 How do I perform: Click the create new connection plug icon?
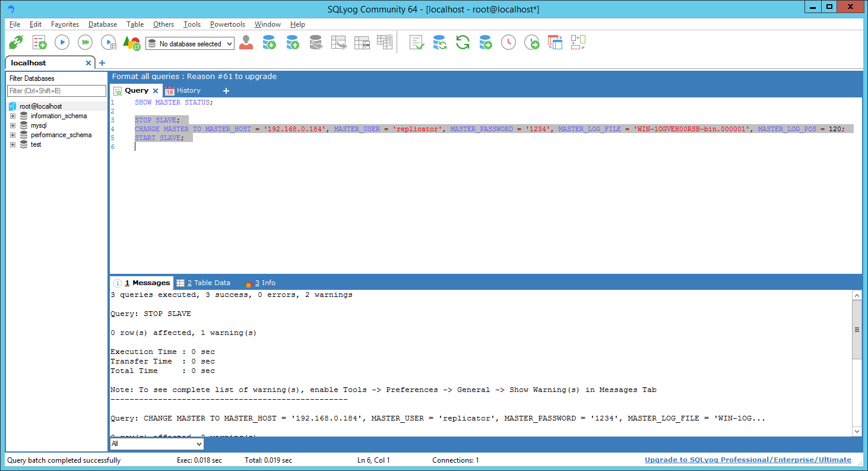pos(16,43)
